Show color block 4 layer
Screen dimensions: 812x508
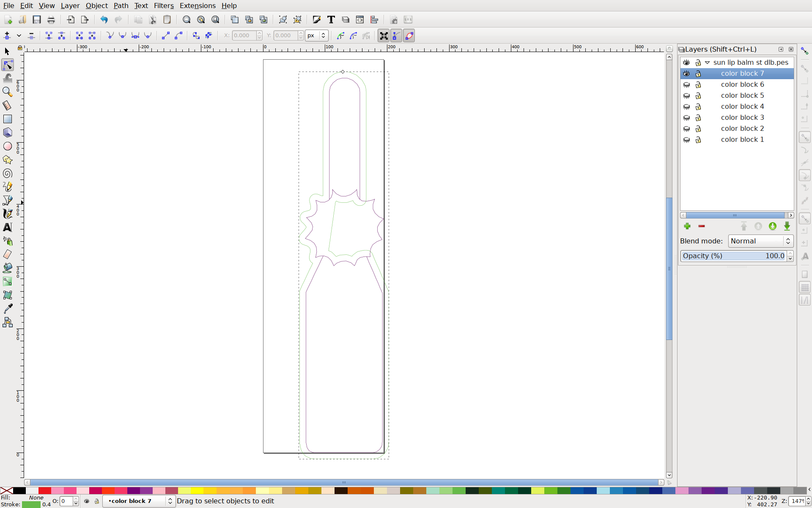(686, 107)
